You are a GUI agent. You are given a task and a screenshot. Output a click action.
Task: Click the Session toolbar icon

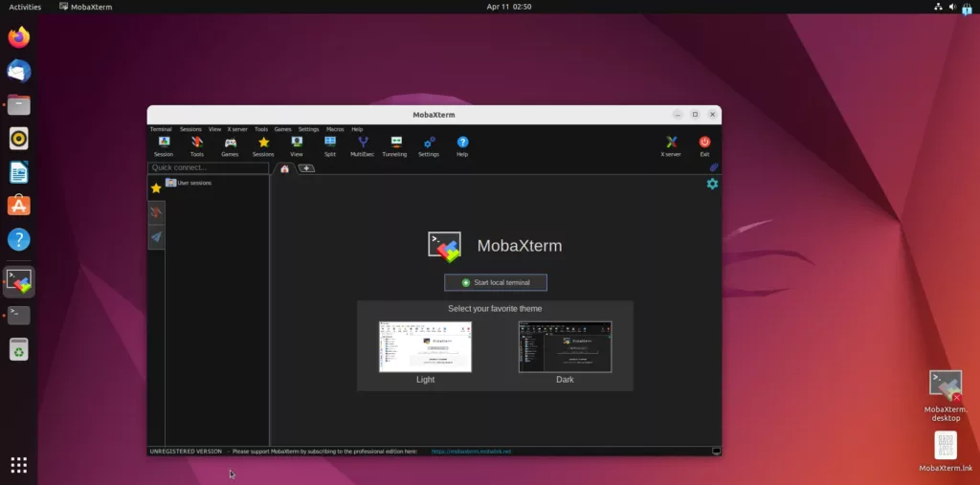pyautogui.click(x=164, y=146)
